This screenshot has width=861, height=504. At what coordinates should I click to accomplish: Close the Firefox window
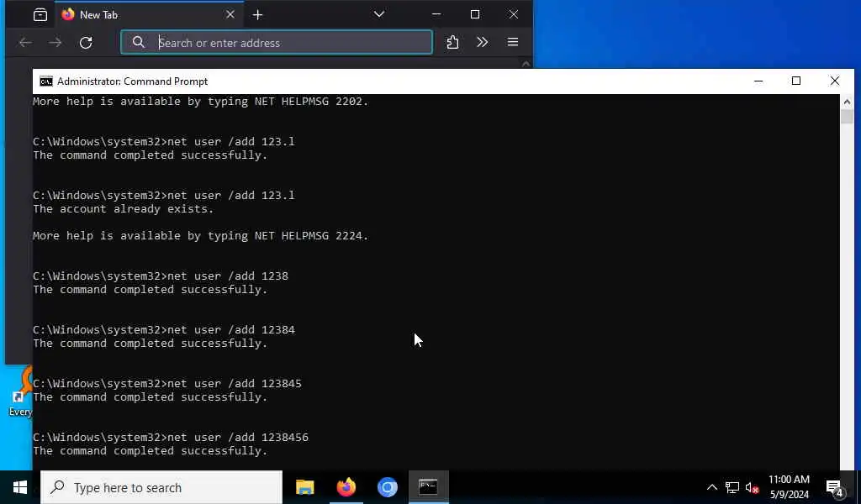click(x=514, y=14)
